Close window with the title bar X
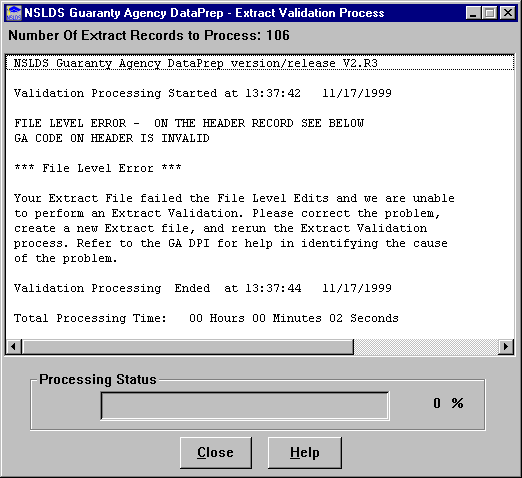 (x=508, y=13)
